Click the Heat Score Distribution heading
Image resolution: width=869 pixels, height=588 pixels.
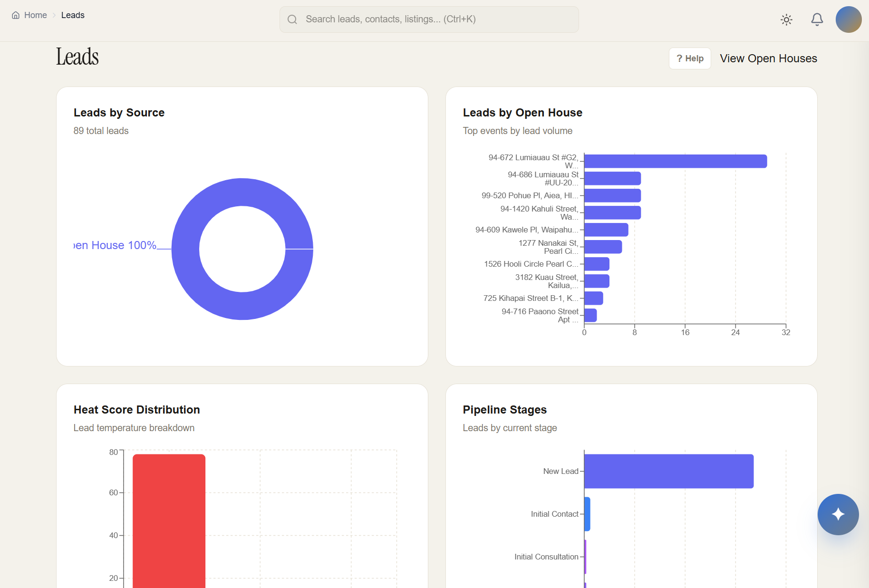coord(136,410)
